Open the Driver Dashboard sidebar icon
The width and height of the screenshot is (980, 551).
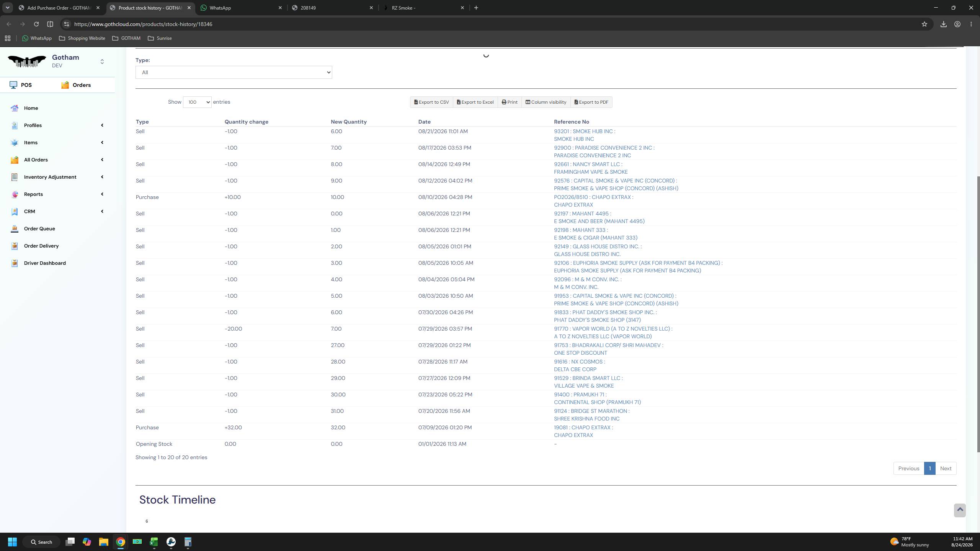pyautogui.click(x=15, y=263)
